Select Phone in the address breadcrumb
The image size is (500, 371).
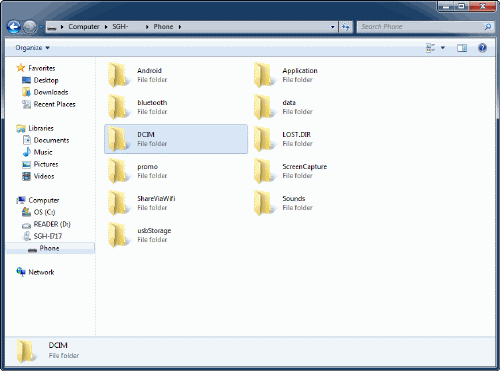coord(163,27)
